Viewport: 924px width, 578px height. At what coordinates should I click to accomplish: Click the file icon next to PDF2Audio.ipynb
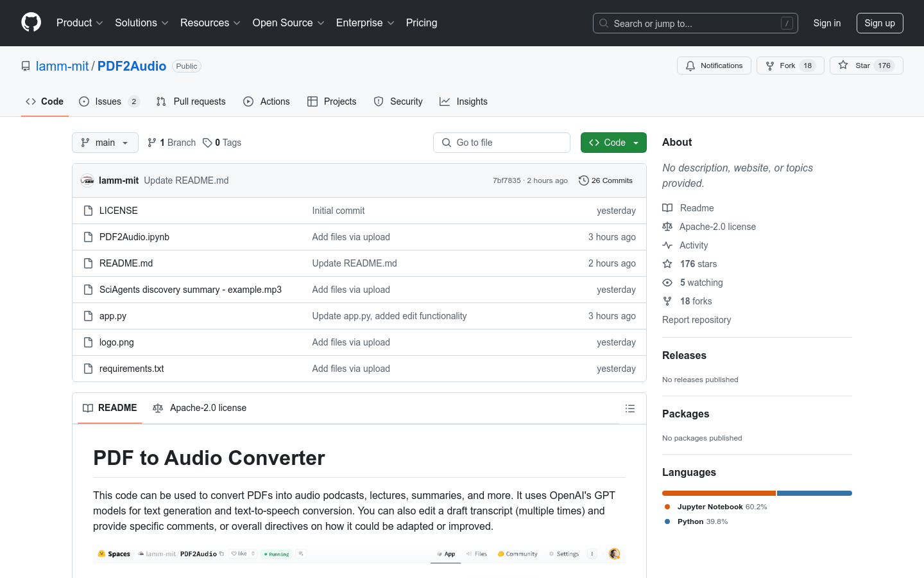point(89,237)
